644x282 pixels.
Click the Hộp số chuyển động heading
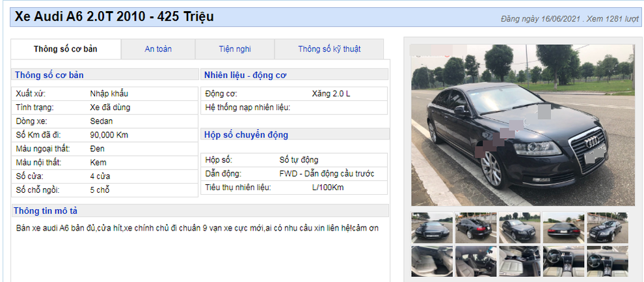click(x=246, y=135)
